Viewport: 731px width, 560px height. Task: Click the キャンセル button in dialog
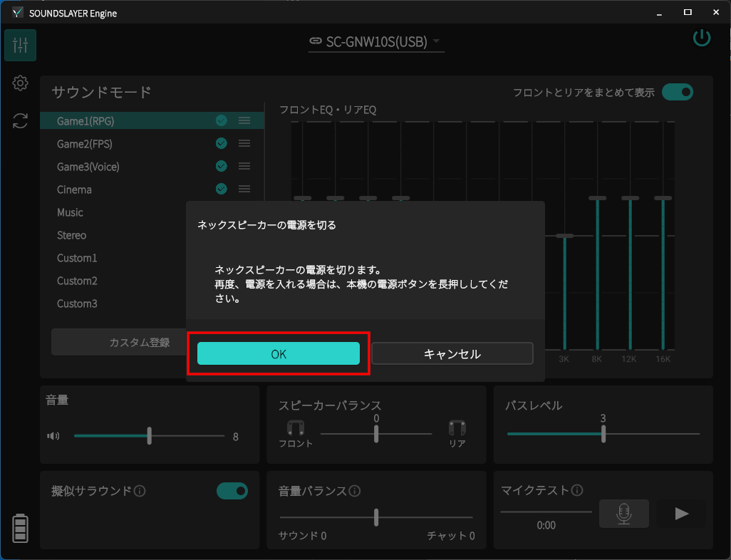pyautogui.click(x=452, y=354)
